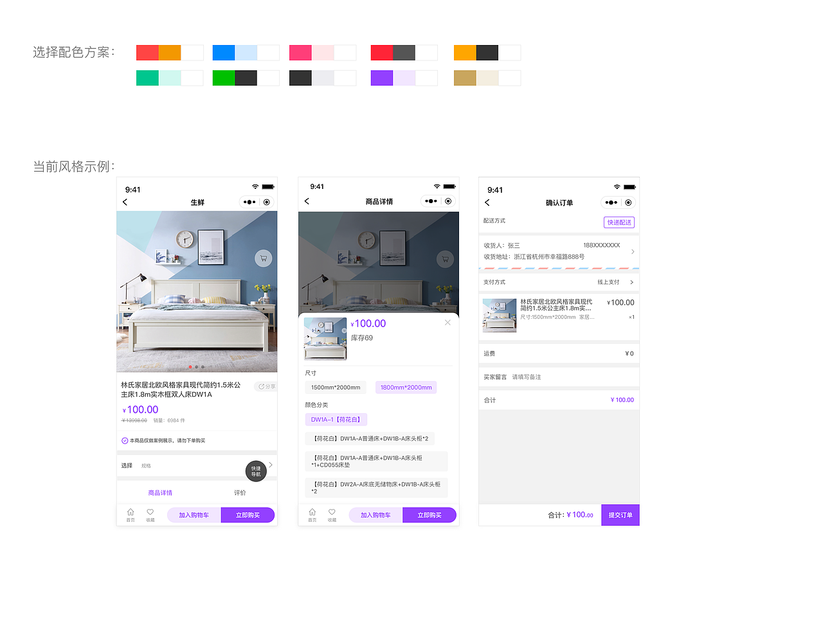The image size is (823, 644).
Task: Choose option with CD055床垫
Action: tap(376, 461)
